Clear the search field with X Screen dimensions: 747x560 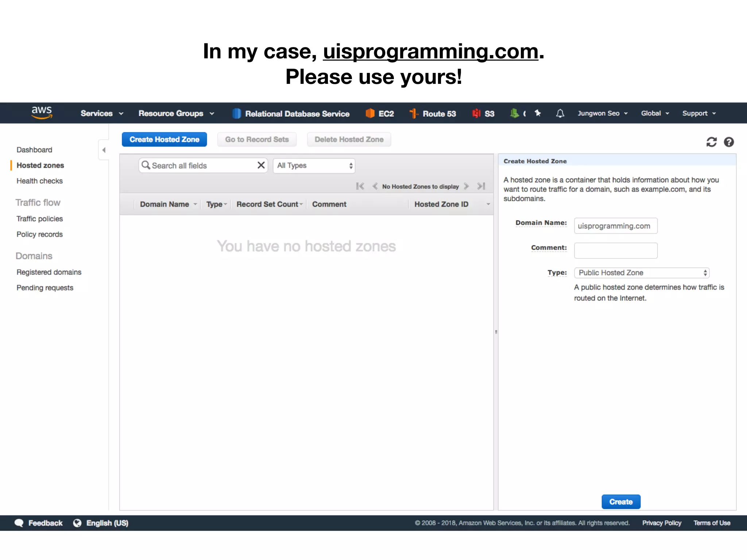[261, 165]
